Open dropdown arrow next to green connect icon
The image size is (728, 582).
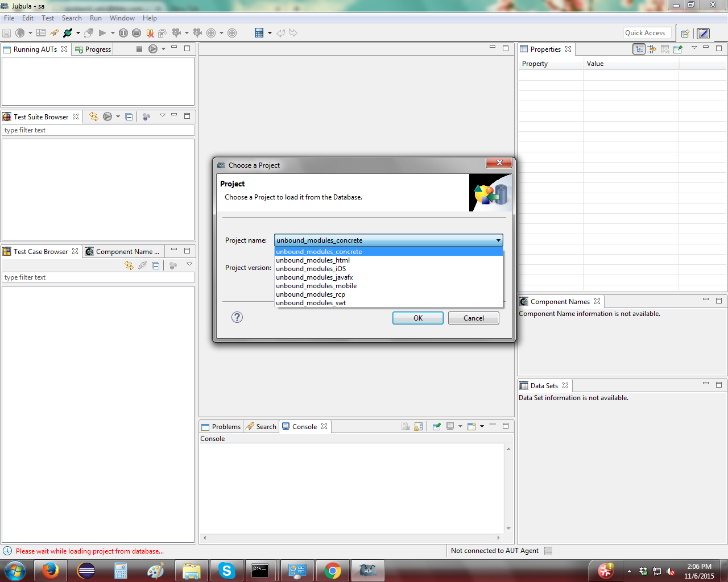pos(78,33)
